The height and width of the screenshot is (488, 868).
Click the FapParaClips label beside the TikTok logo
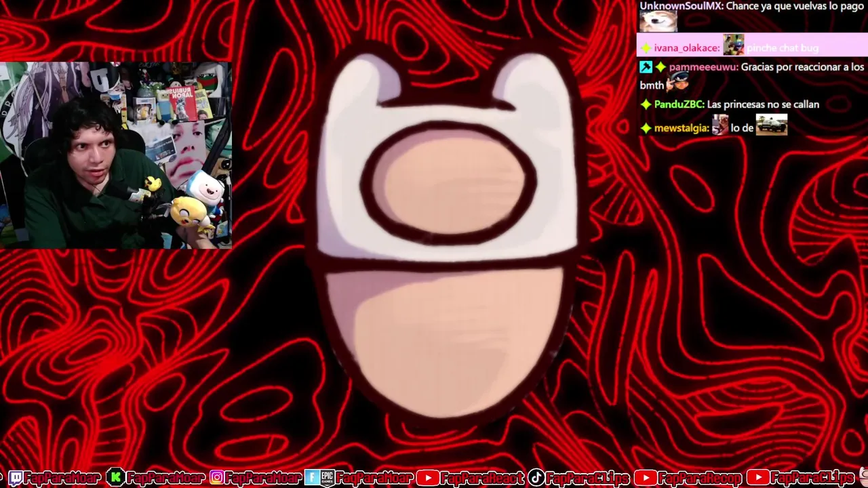588,479
